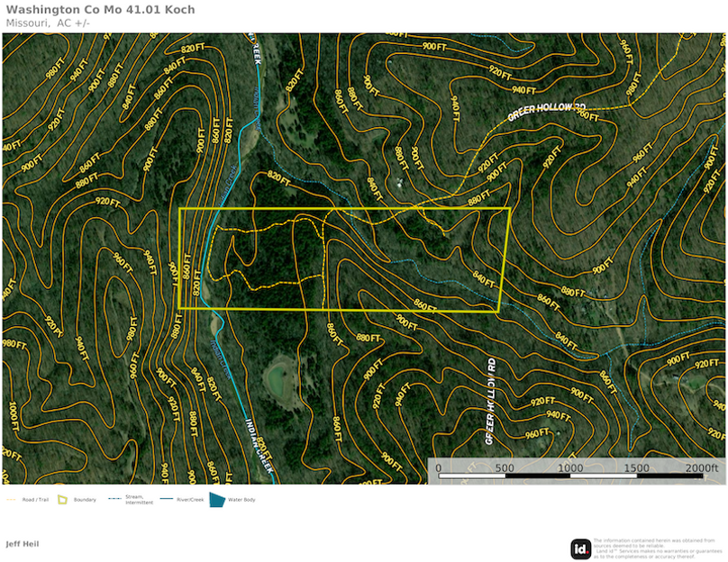
Task: Click the 'Water Body' legend label
Action: click(243, 499)
